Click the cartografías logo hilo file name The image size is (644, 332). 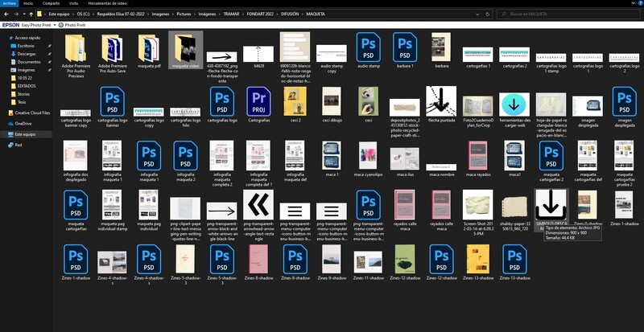click(x=185, y=123)
